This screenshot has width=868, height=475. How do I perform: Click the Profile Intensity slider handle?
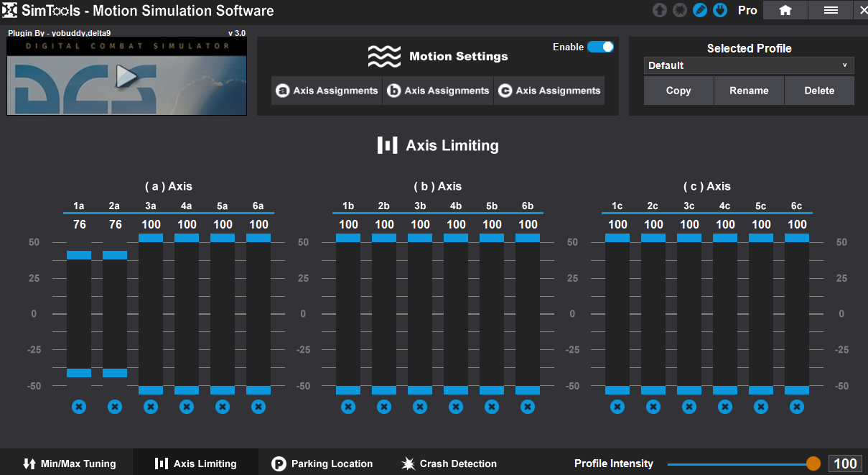pyautogui.click(x=813, y=464)
